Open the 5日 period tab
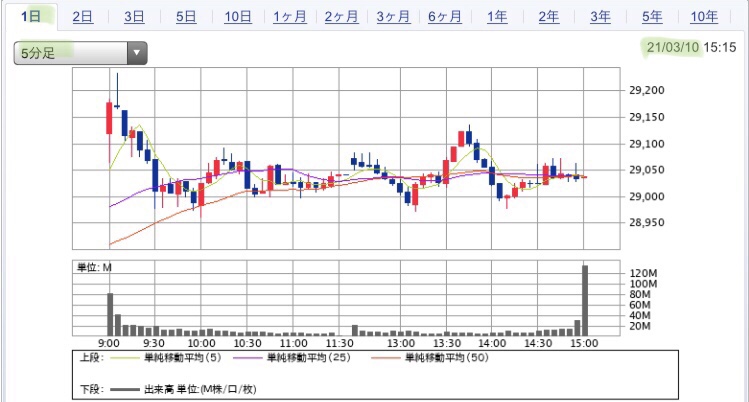 [x=186, y=17]
